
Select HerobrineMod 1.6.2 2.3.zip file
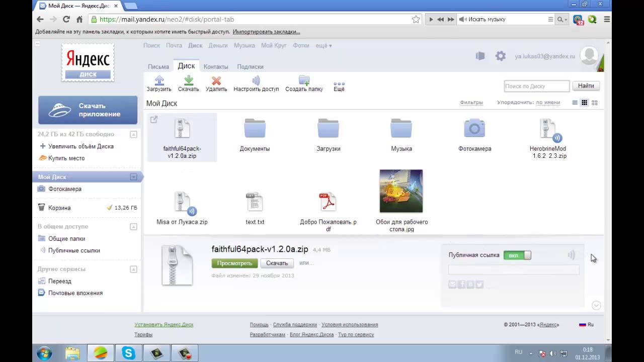[548, 138]
